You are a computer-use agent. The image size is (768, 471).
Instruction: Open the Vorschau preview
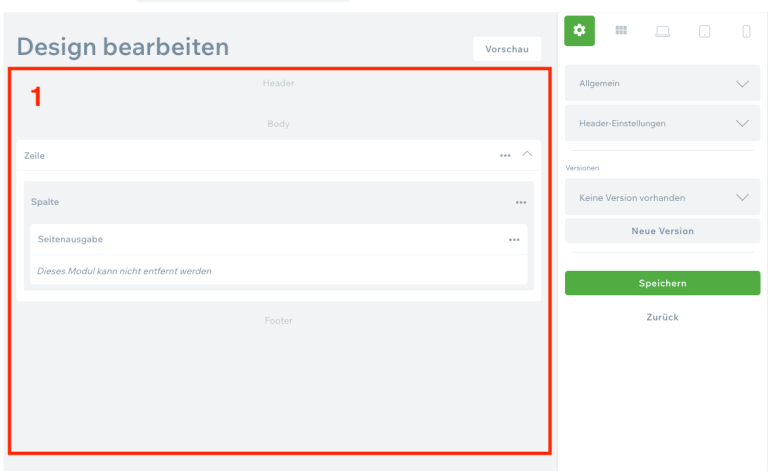click(507, 49)
